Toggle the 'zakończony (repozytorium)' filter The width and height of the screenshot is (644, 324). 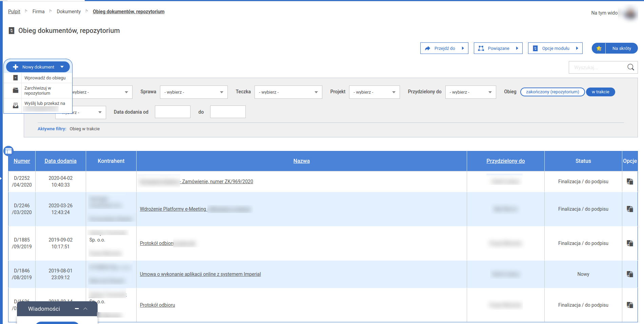point(552,92)
